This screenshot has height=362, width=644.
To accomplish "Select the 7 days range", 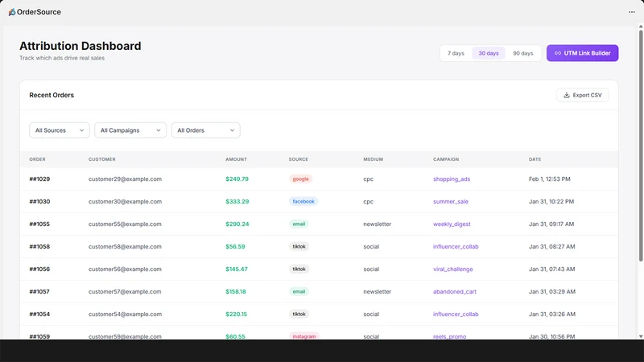I will pos(456,53).
